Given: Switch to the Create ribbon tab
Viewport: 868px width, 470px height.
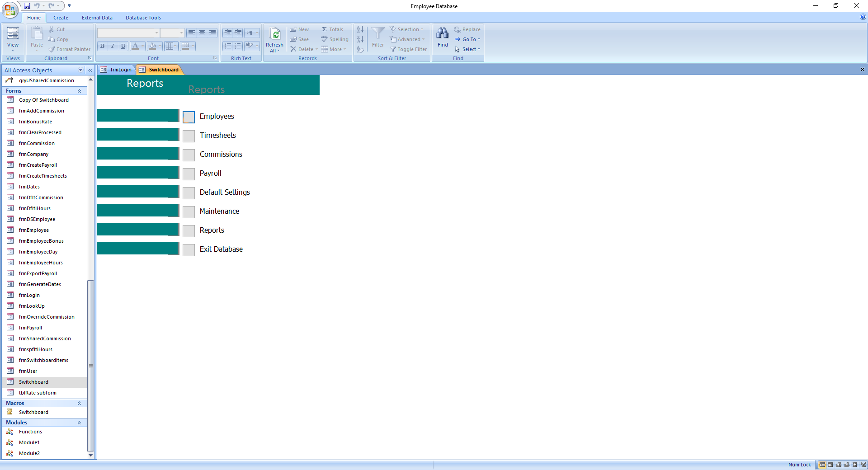Looking at the screenshot, I should [x=61, y=18].
